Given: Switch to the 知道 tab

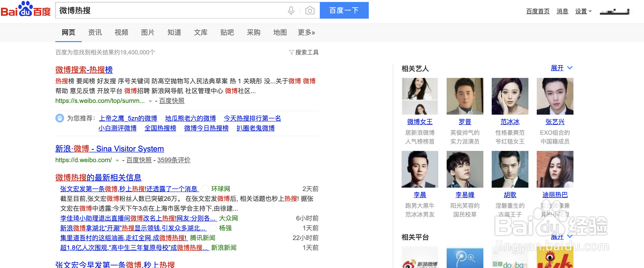Looking at the screenshot, I should (174, 32).
